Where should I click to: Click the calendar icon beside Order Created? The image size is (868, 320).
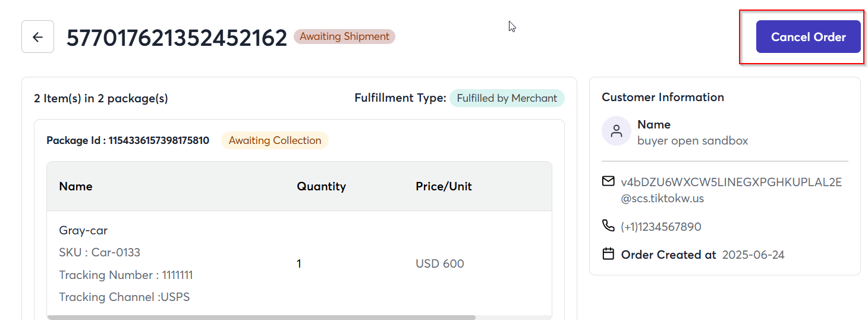click(x=608, y=254)
